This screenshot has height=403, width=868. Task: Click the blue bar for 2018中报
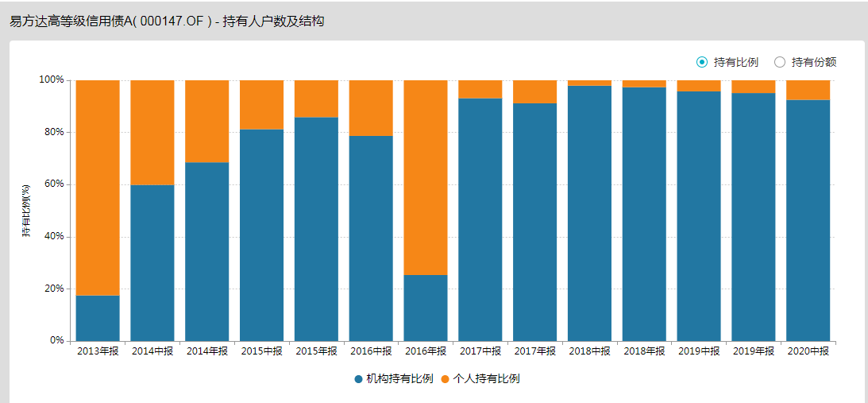point(590,213)
